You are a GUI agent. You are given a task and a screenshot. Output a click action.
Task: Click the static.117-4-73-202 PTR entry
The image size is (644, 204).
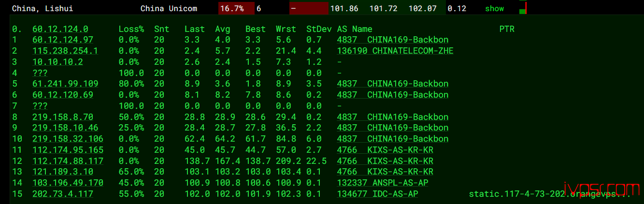[x=550, y=194]
